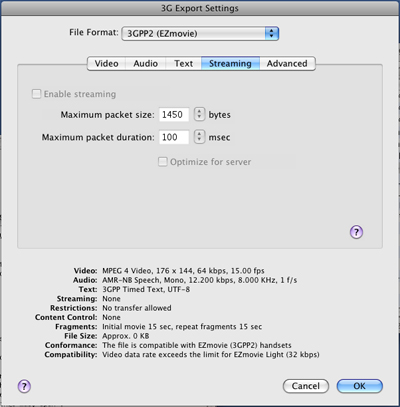Confirm settings with OK
This screenshot has width=400, height=407.
360,386
